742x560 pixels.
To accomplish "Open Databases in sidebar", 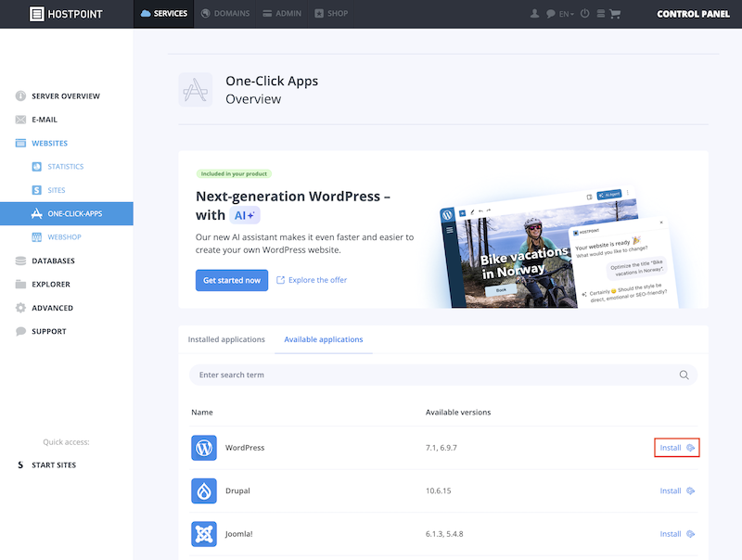I will pyautogui.click(x=53, y=261).
